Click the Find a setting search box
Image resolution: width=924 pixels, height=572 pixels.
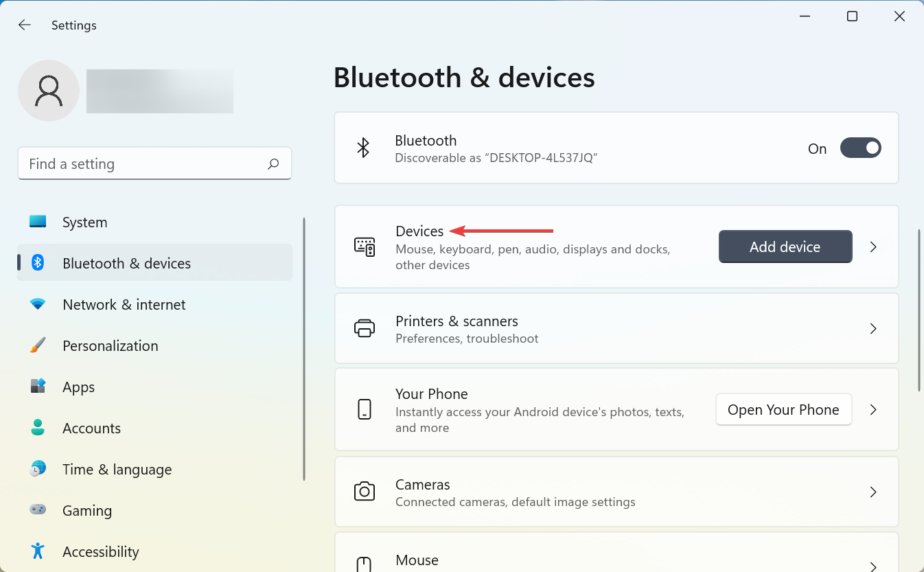(154, 163)
